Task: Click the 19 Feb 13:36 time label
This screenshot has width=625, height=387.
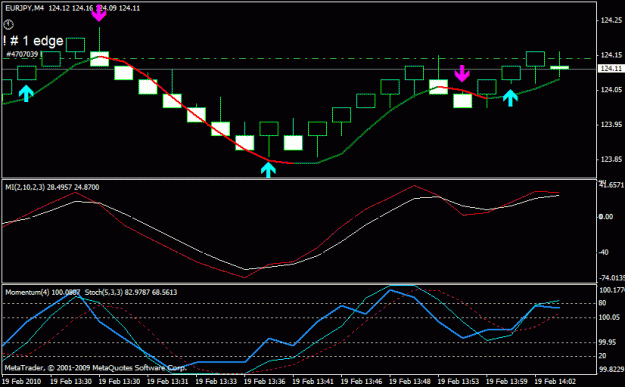Action: (264, 381)
